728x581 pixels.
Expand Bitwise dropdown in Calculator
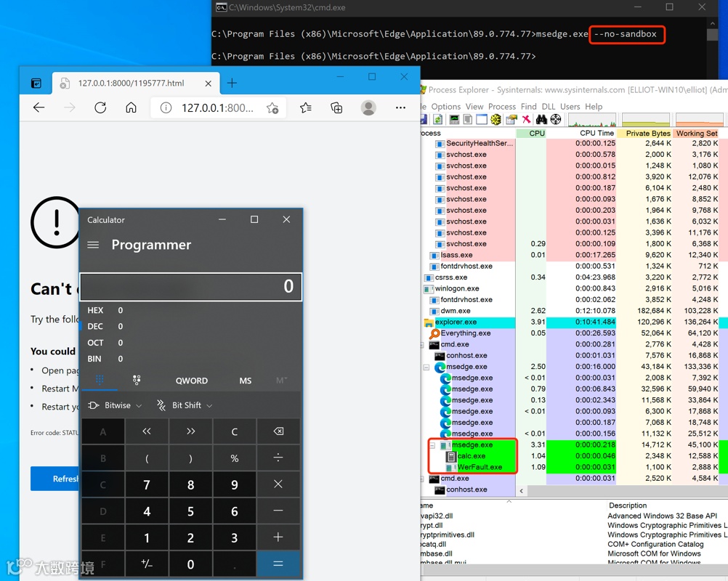coord(115,405)
